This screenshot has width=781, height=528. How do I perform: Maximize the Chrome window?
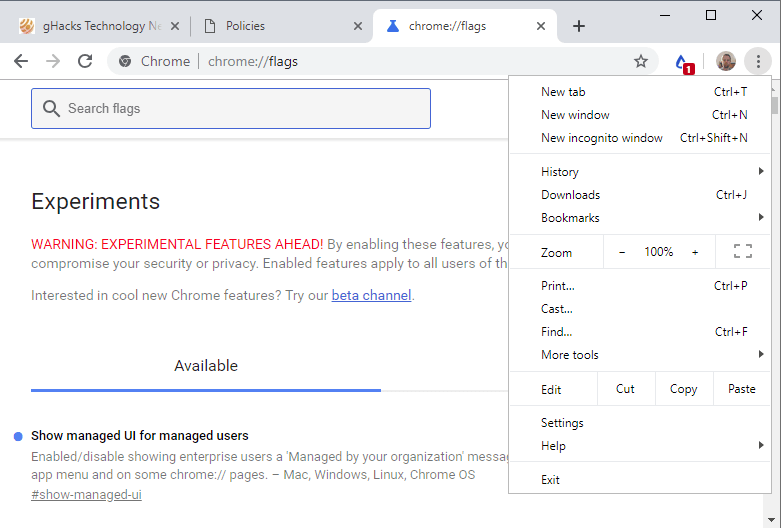pos(711,15)
